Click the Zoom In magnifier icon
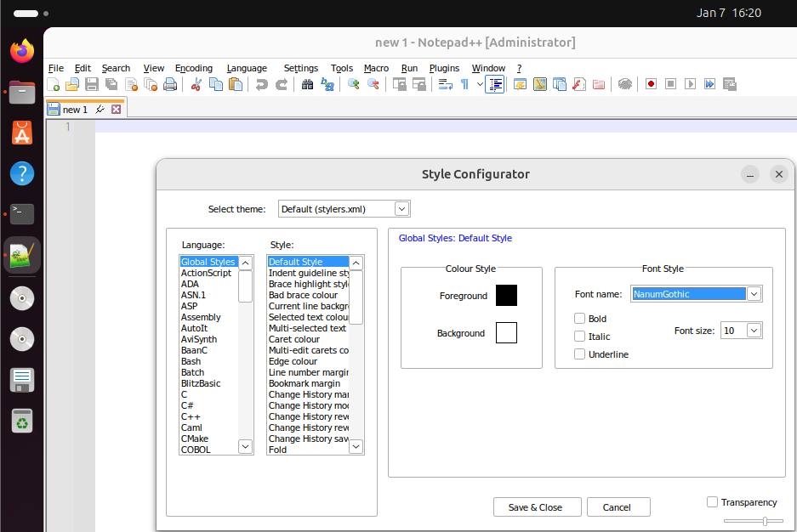The width and height of the screenshot is (797, 532). click(x=353, y=84)
